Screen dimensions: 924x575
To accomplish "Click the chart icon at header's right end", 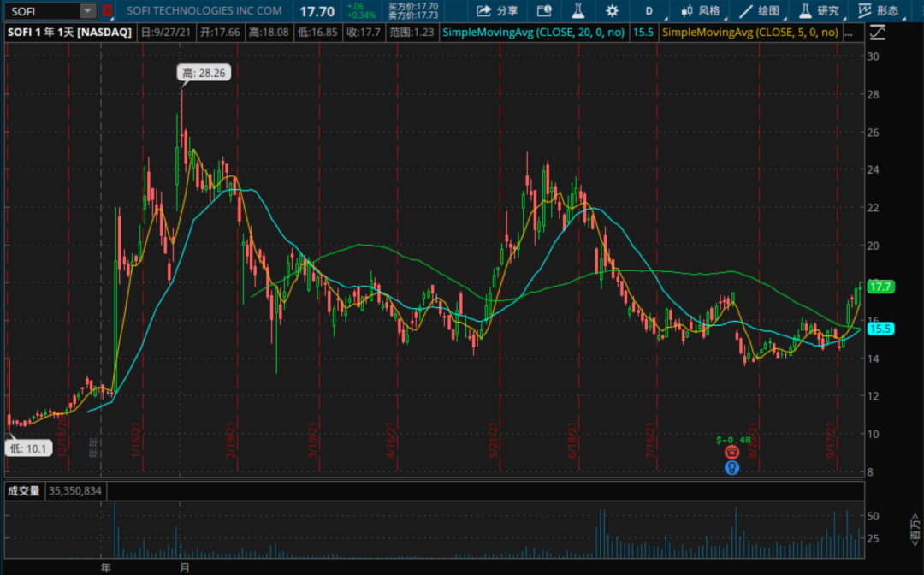I will (877, 33).
